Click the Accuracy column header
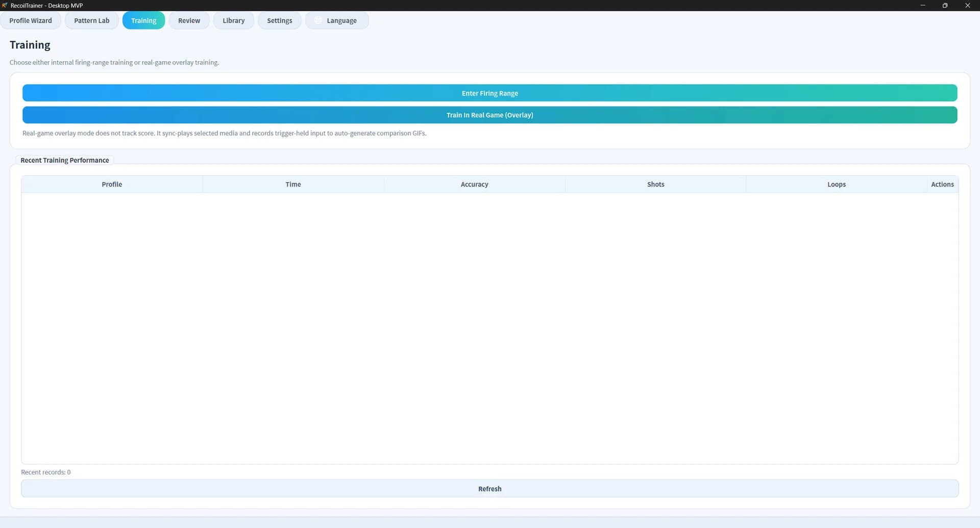Screen dimensions: 980x528 474,184
